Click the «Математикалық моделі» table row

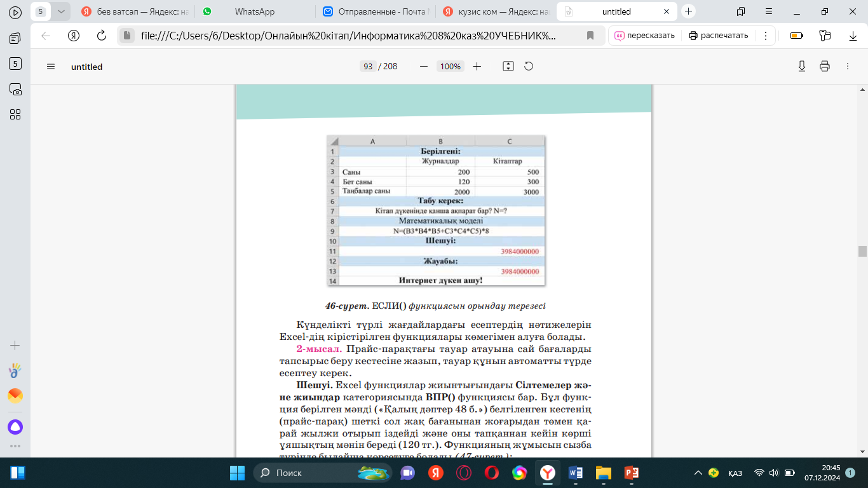click(440, 221)
